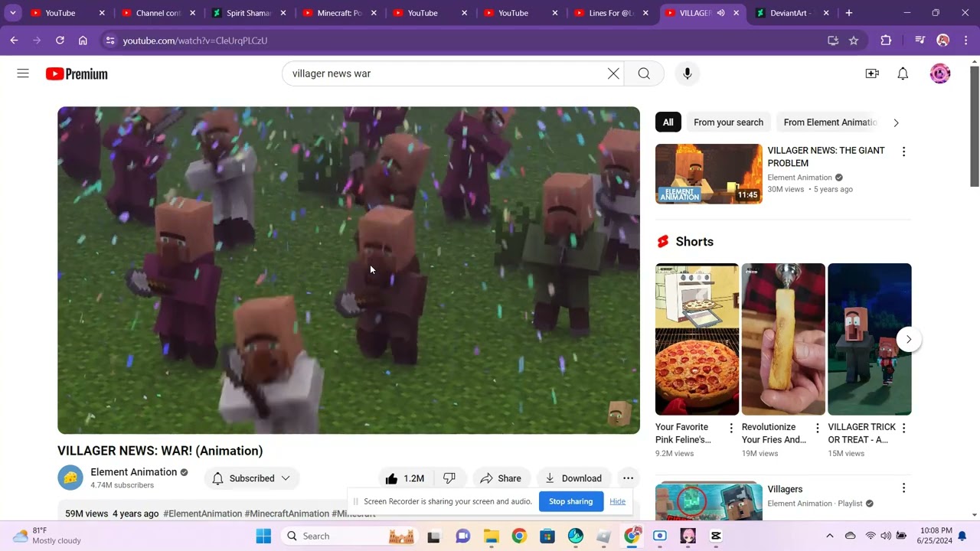Click the #ElementAnimation hashtag
The image size is (980, 551).
(x=202, y=514)
